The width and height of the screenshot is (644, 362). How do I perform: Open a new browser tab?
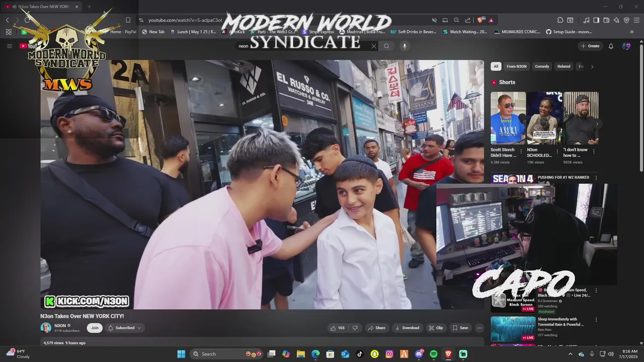(89, 7)
